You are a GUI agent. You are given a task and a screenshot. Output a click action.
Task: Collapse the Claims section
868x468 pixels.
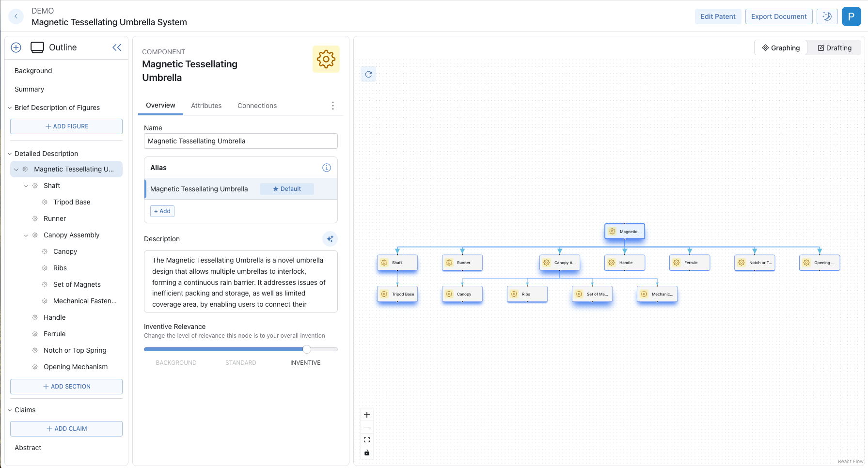click(10, 410)
